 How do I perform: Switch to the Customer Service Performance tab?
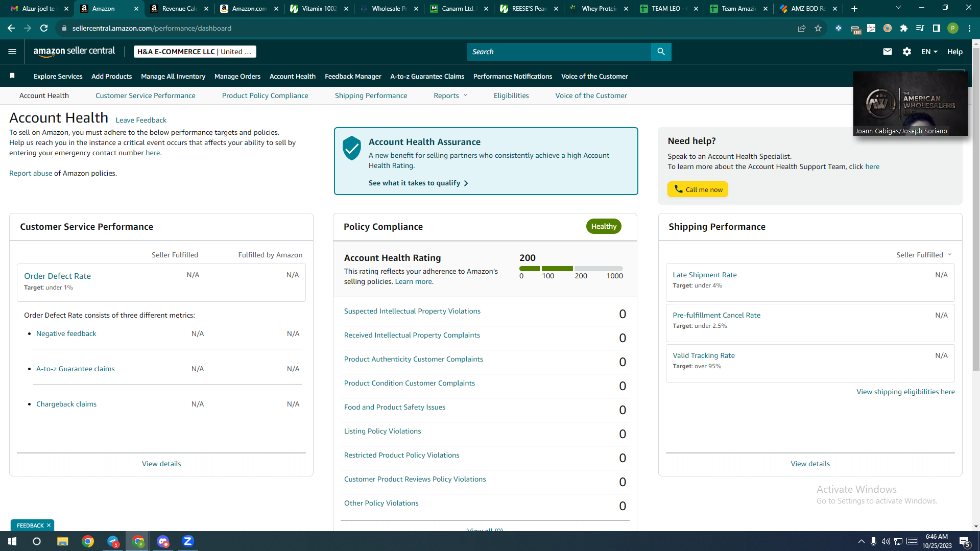tap(145, 95)
